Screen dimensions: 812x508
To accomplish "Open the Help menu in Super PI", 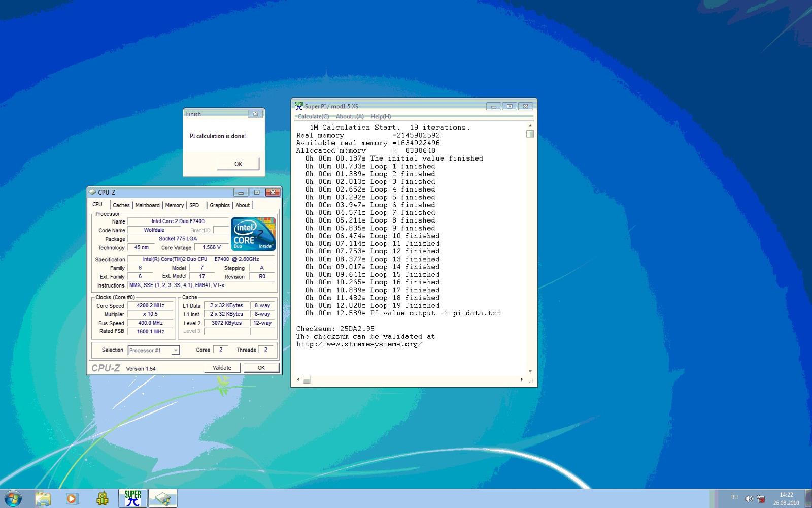I will (381, 116).
